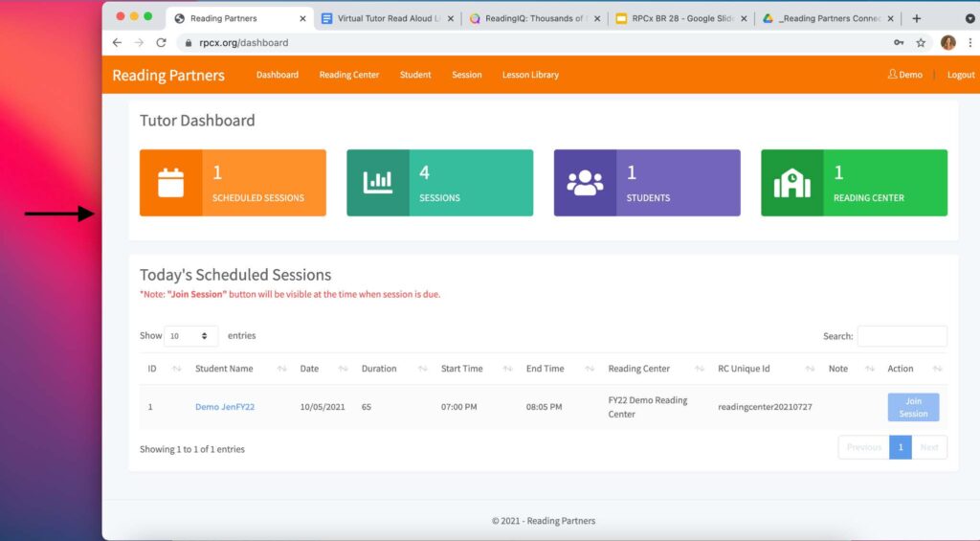Open a new tab with plus icon
980x541 pixels.
coord(916,18)
